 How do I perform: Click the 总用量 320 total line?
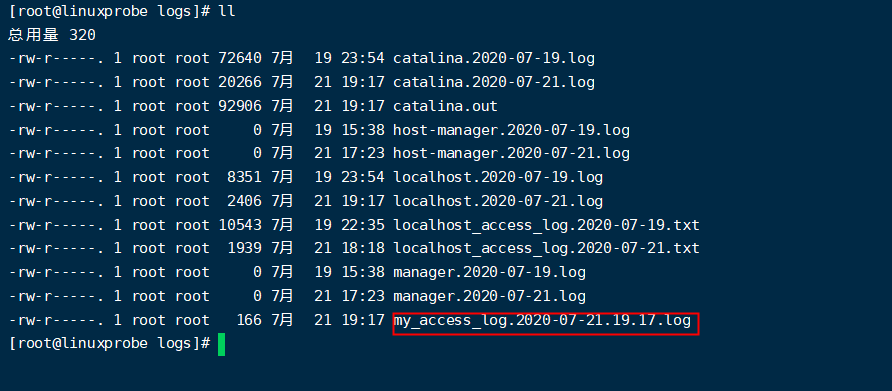(52, 35)
